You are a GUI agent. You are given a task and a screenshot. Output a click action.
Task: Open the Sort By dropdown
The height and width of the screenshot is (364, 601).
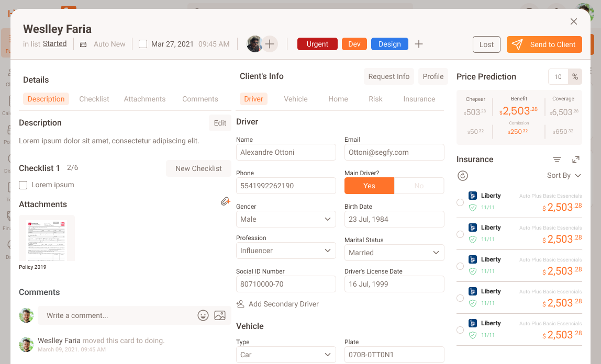[x=564, y=176]
